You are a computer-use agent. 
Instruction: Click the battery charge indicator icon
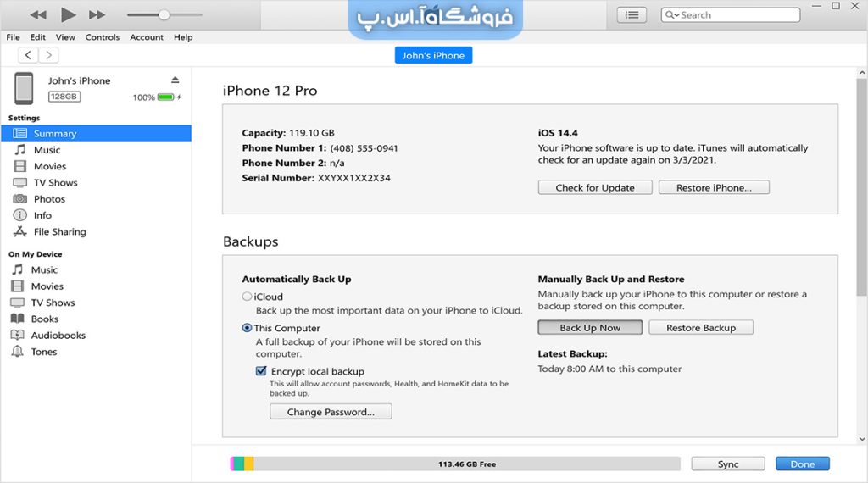168,97
